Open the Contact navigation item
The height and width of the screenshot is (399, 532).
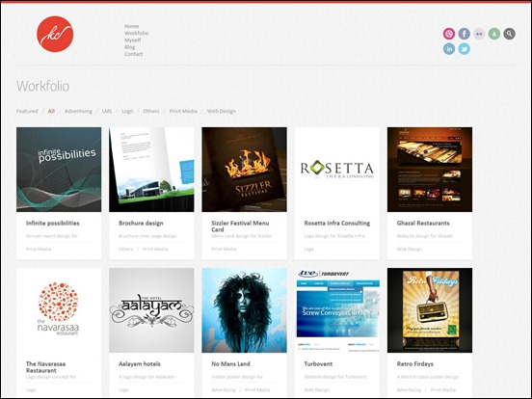pyautogui.click(x=133, y=54)
